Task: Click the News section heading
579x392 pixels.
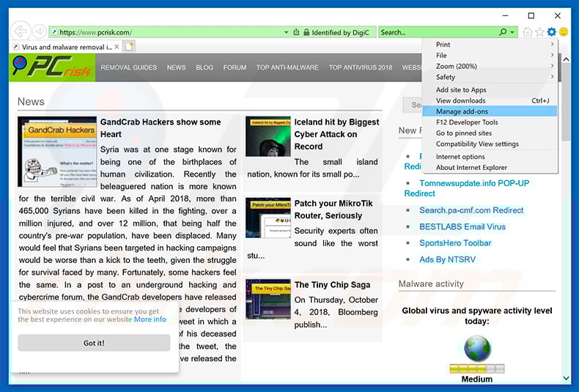Action: point(31,102)
